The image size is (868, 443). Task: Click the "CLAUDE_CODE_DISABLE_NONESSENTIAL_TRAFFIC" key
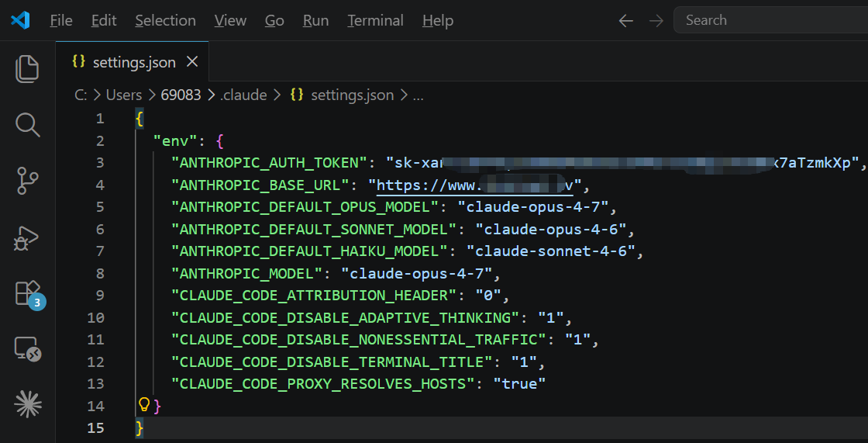point(359,339)
